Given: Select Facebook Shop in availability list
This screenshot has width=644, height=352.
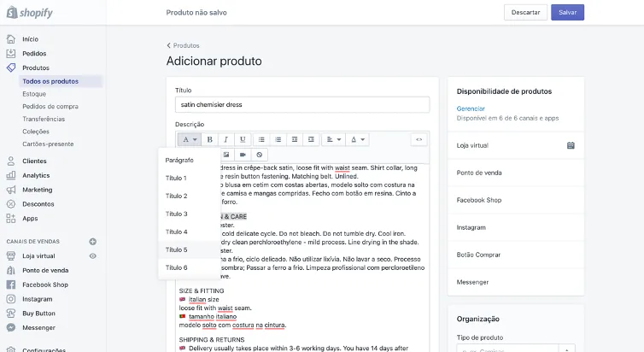Looking at the screenshot, I should click(516, 200).
